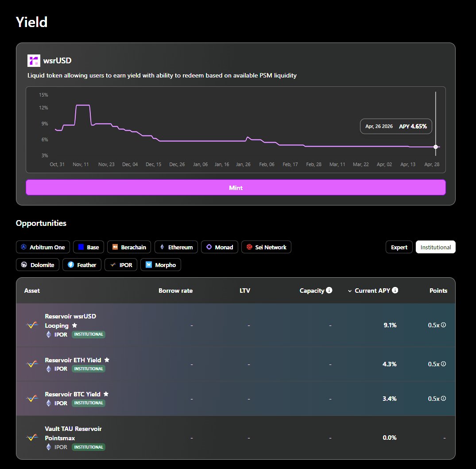Click Ethereum icon under Reservoir BTC Yield
Viewport: 476px width, 469px height.
[x=49, y=403]
